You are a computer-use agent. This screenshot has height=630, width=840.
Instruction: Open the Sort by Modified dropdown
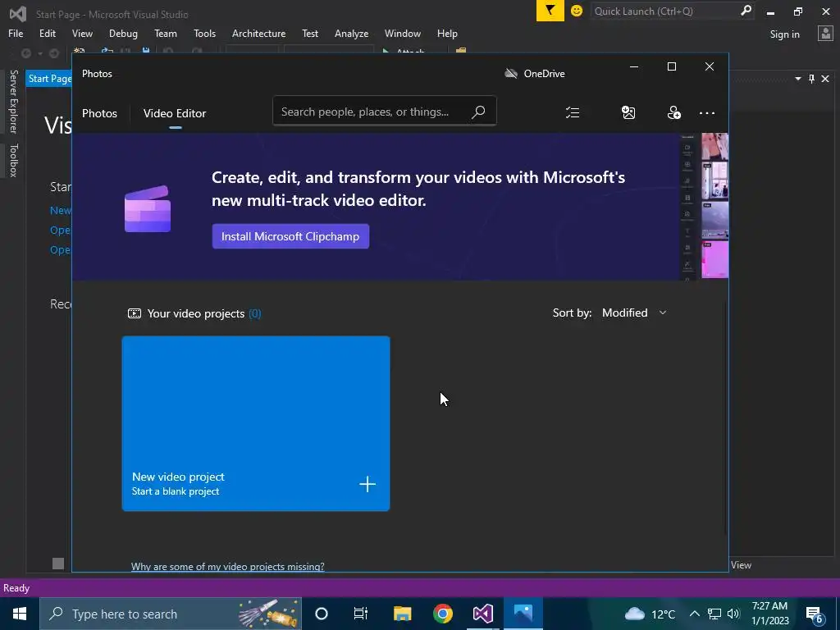[x=634, y=313]
